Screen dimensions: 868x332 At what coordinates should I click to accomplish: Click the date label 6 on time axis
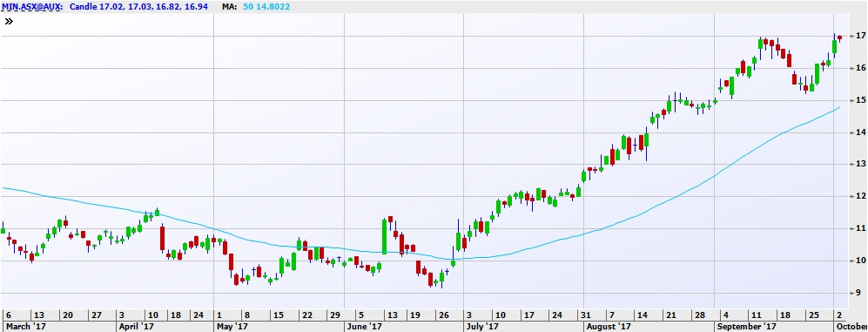coord(9,315)
